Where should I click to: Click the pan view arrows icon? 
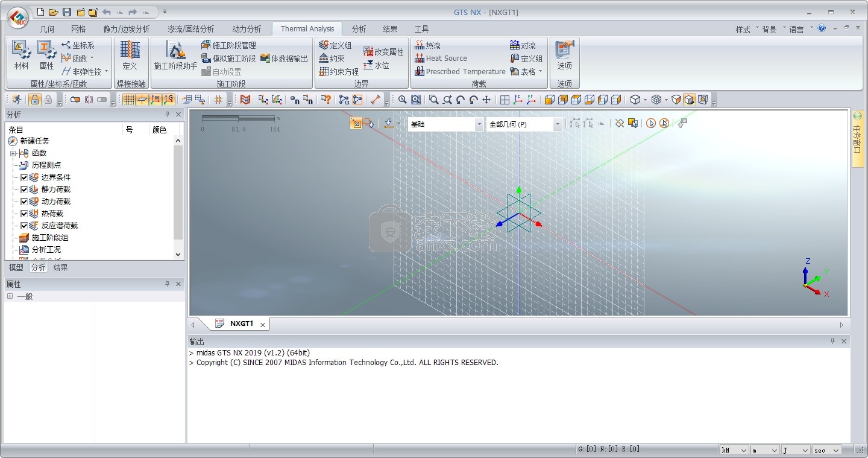pyautogui.click(x=486, y=100)
